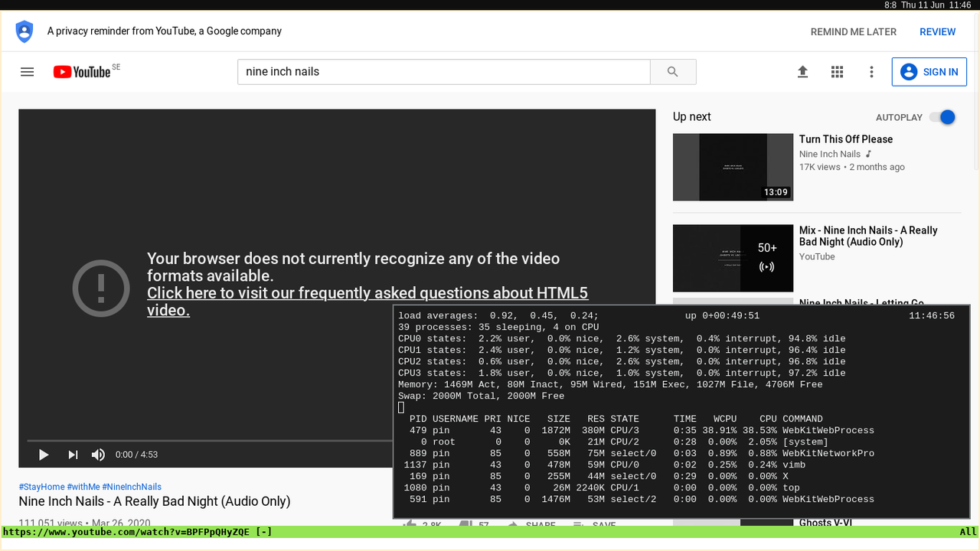Image resolution: width=980 pixels, height=551 pixels.
Task: Click the 0:00 / 4:53 time display
Action: pyautogui.click(x=136, y=455)
